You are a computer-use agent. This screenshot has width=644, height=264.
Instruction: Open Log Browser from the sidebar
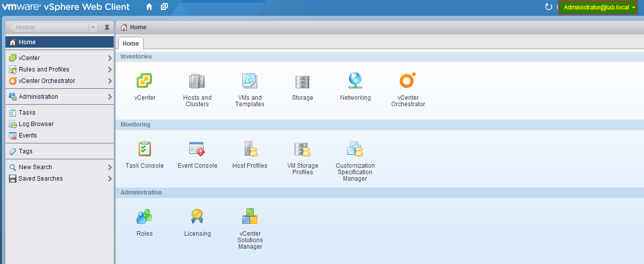(36, 124)
